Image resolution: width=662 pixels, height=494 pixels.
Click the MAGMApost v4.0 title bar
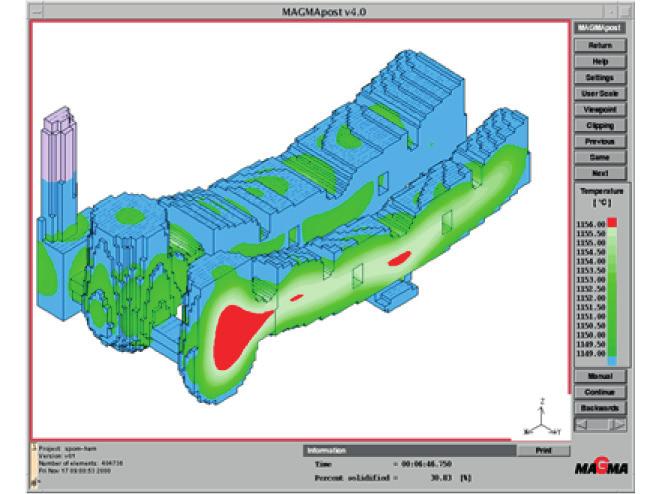pyautogui.click(x=324, y=11)
